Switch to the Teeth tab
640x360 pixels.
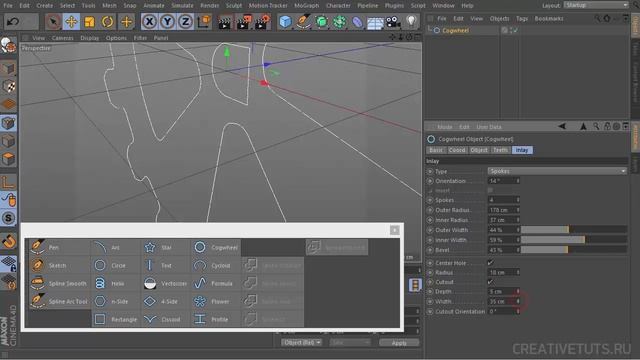pos(500,150)
